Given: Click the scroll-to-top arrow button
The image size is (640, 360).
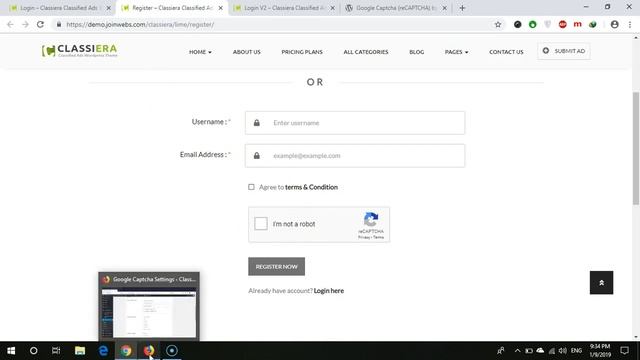Looking at the screenshot, I should coord(601,282).
